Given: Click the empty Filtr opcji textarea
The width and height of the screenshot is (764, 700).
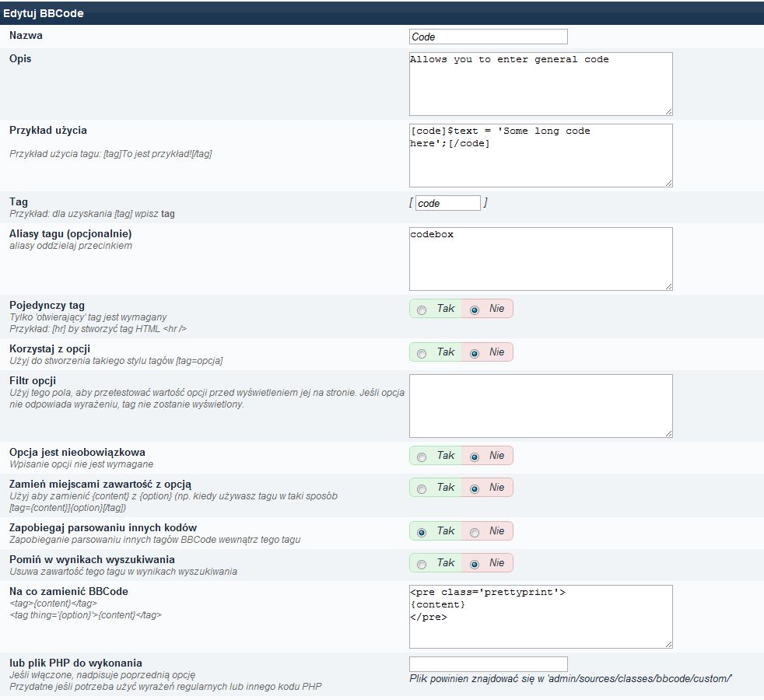Looking at the screenshot, I should point(540,406).
